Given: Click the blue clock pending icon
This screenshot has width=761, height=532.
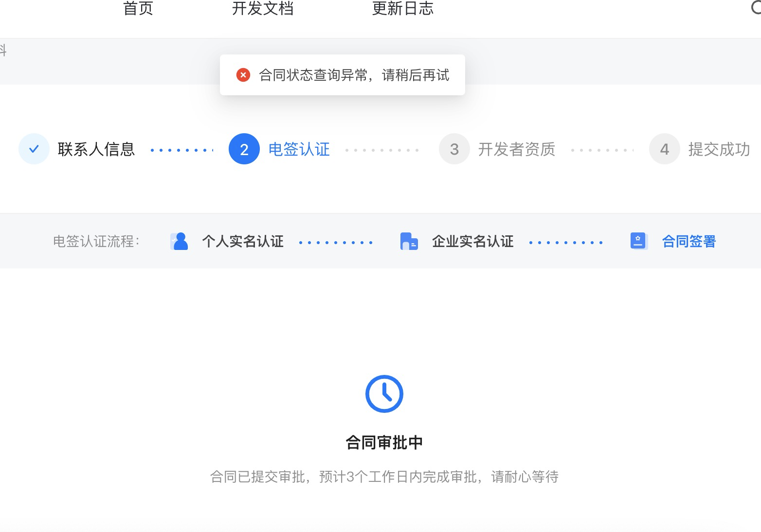Looking at the screenshot, I should [x=384, y=394].
